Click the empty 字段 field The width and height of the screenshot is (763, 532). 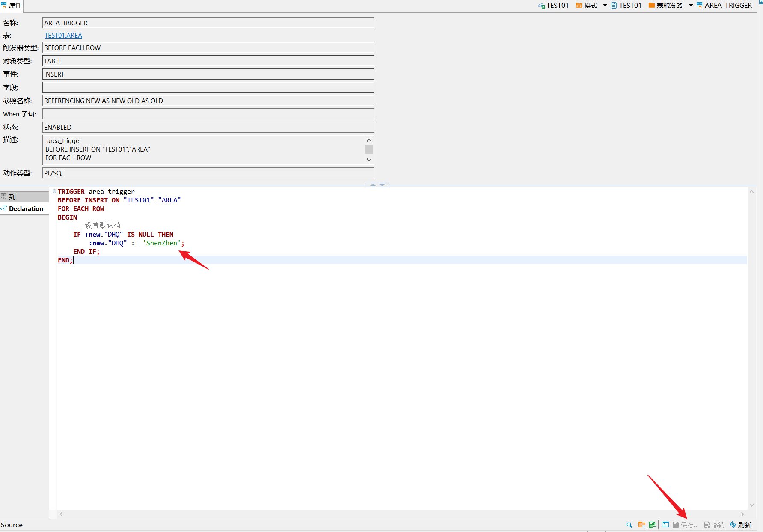pos(208,87)
